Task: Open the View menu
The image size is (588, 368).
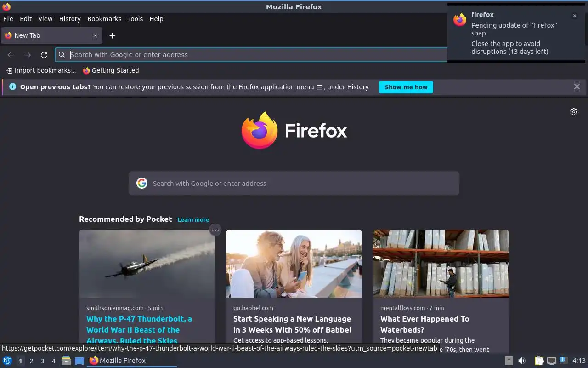Action: pyautogui.click(x=45, y=19)
